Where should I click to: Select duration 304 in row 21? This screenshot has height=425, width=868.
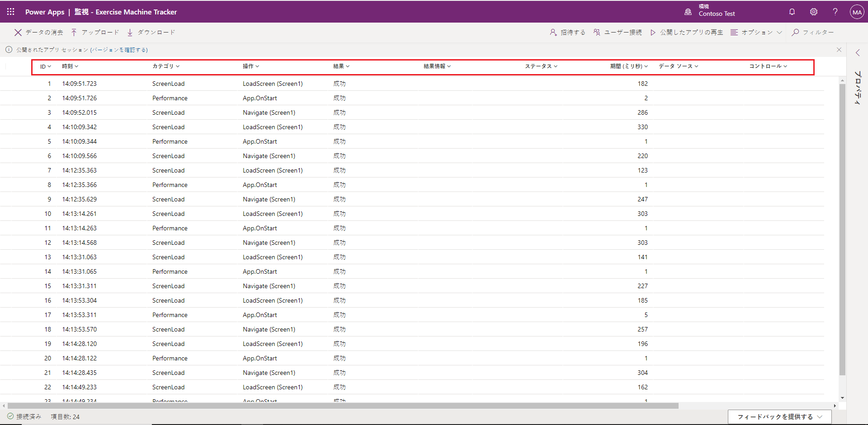[x=642, y=373]
